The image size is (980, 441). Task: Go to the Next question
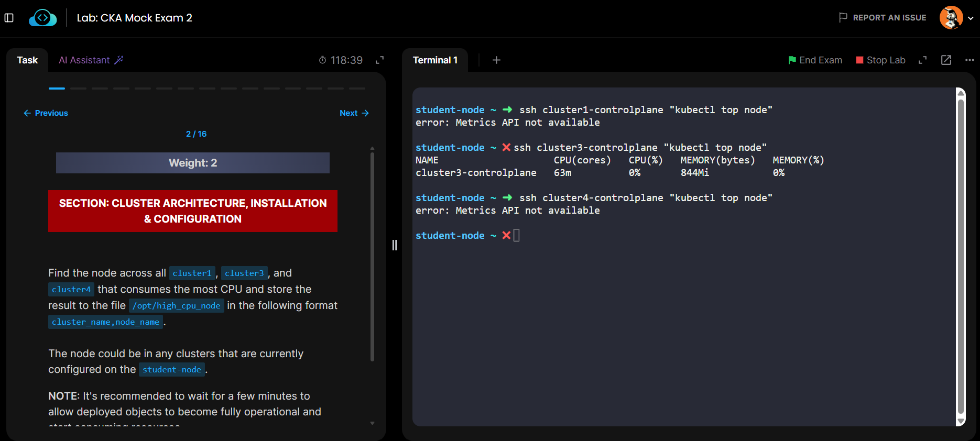coord(354,113)
